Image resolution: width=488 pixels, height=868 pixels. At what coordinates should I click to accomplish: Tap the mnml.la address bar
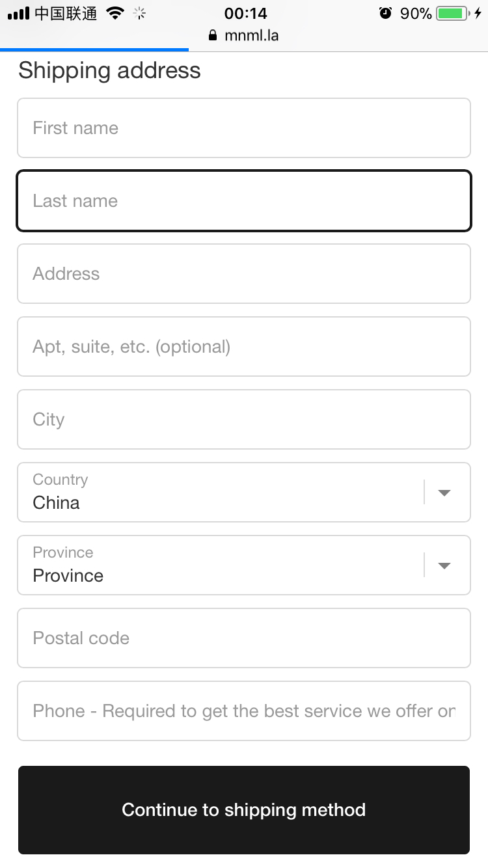click(x=251, y=36)
